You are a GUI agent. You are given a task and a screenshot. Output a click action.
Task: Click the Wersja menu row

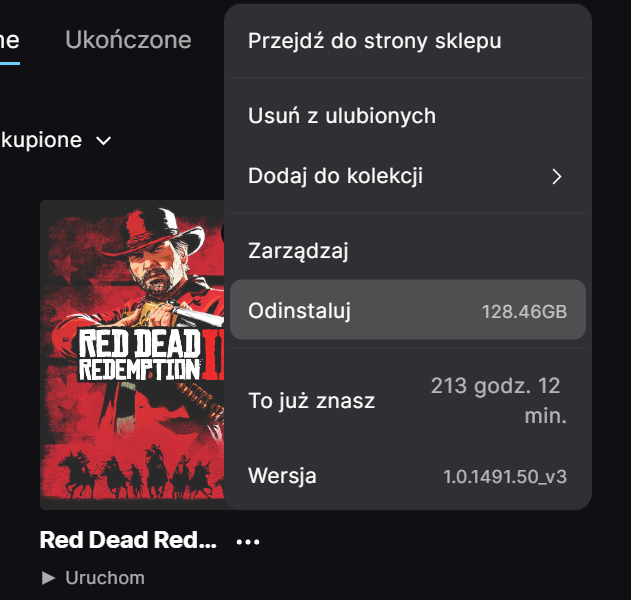(282, 475)
